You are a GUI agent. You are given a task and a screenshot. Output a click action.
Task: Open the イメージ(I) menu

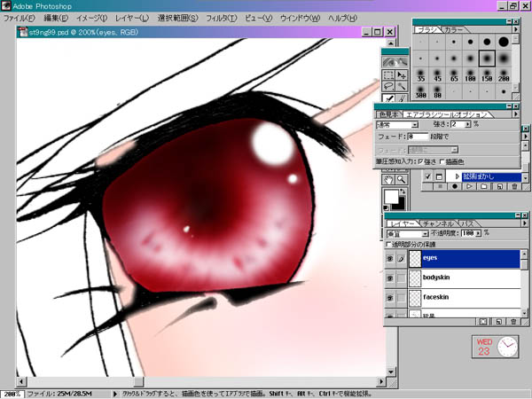point(91,19)
